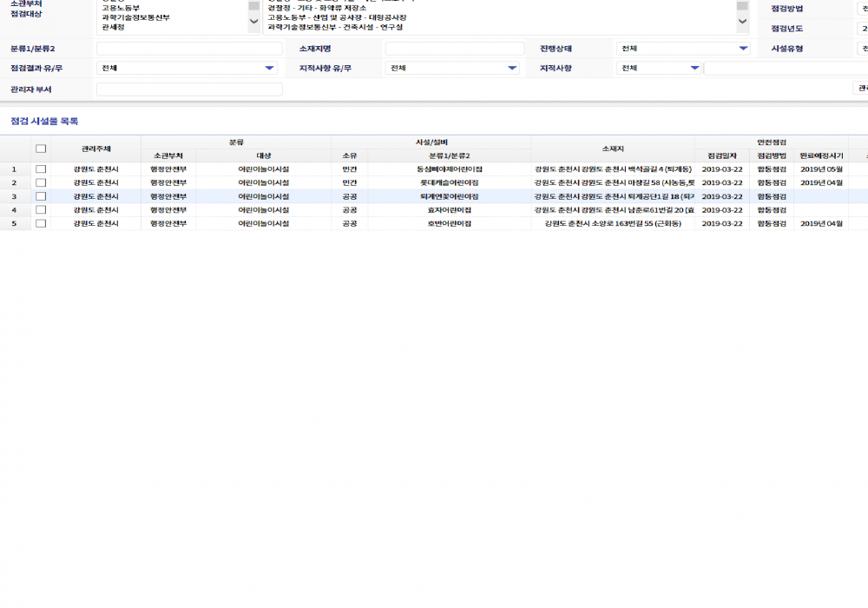Screen dimensions: 868x608
Task: Choose 과학기술정보통신부 - 건축시설 - 연구실 list item
Action: [335, 27]
